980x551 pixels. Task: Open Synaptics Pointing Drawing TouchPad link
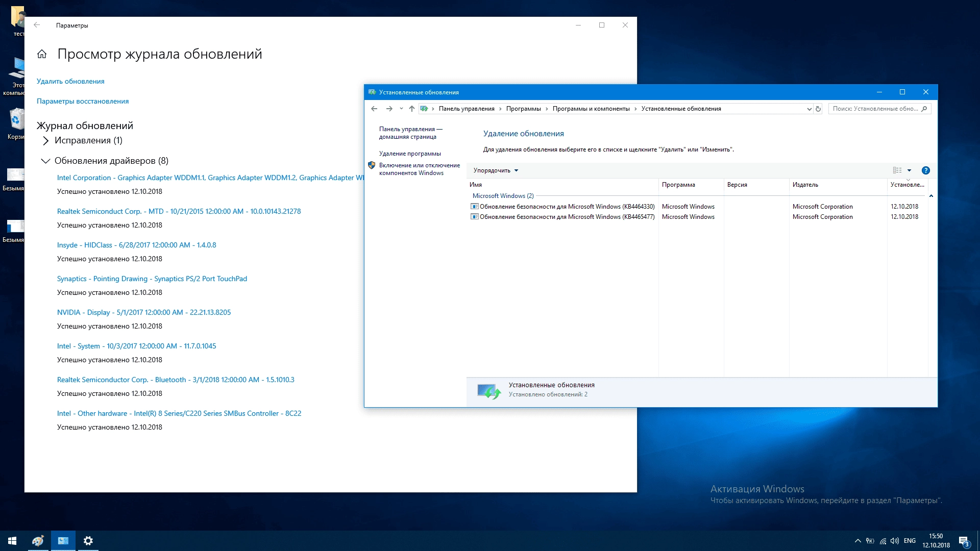152,279
